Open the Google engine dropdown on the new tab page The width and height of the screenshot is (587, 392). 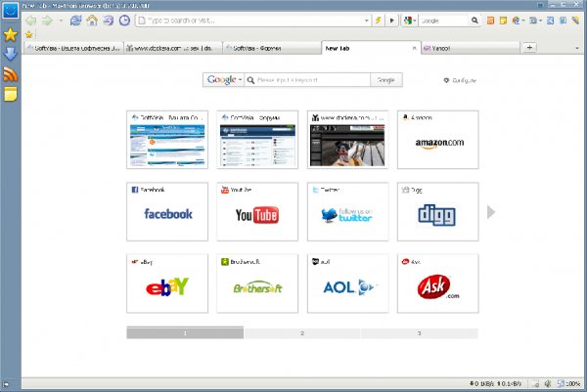click(x=241, y=80)
